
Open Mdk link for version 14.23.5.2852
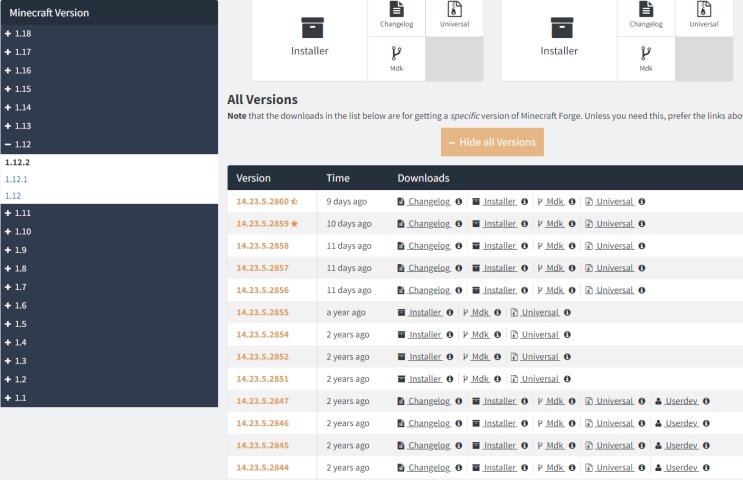(480, 357)
